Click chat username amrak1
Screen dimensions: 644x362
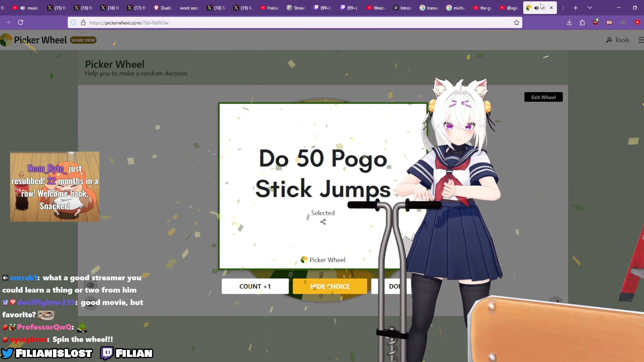23,278
